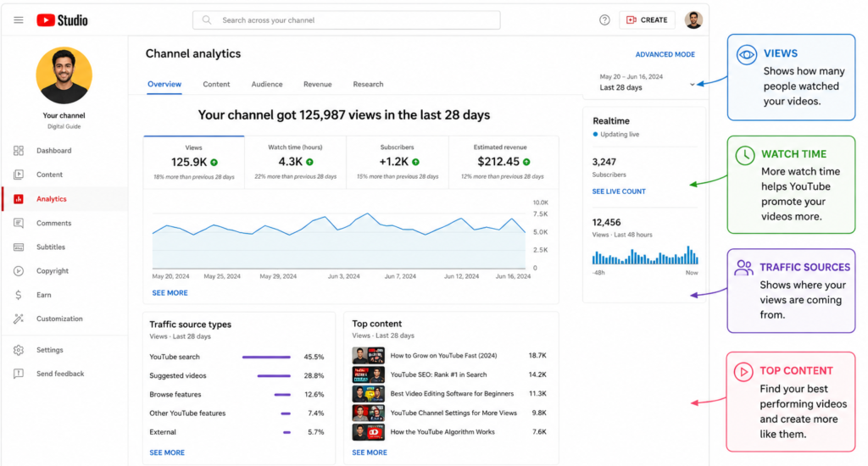The width and height of the screenshot is (868, 466).
Task: Click the Browse features traffic bar
Action: click(282, 395)
